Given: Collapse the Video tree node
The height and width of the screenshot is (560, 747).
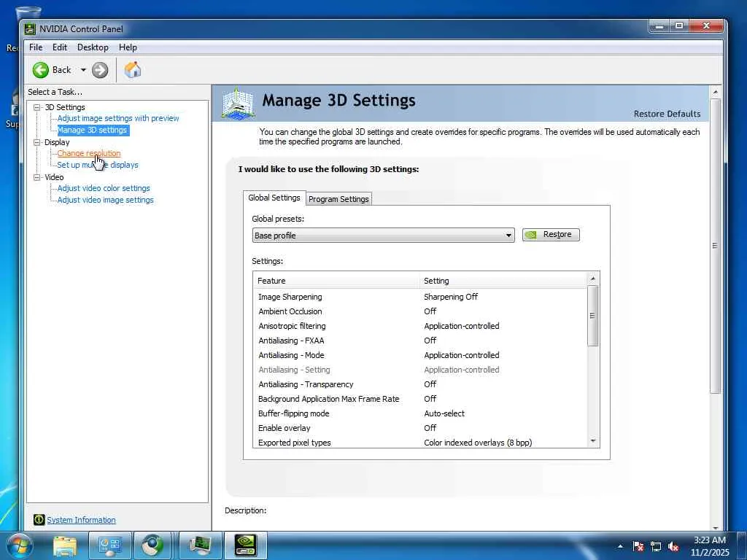Looking at the screenshot, I should pyautogui.click(x=36, y=177).
